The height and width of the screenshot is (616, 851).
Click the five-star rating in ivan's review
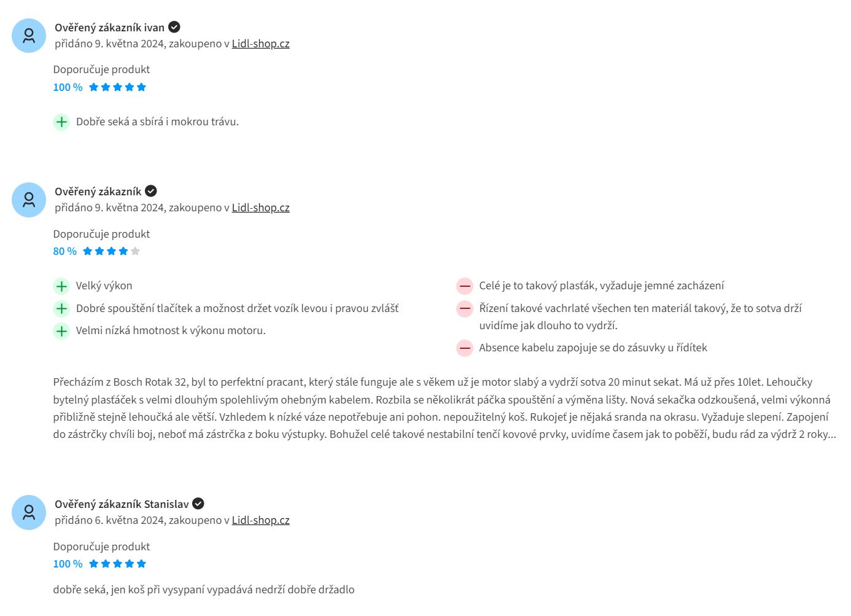(x=117, y=87)
